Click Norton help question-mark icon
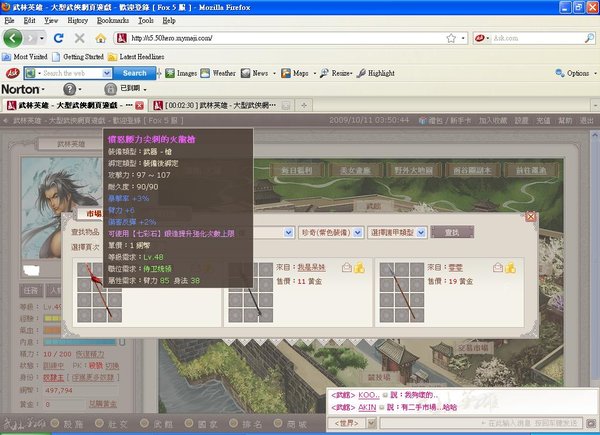 [69, 89]
